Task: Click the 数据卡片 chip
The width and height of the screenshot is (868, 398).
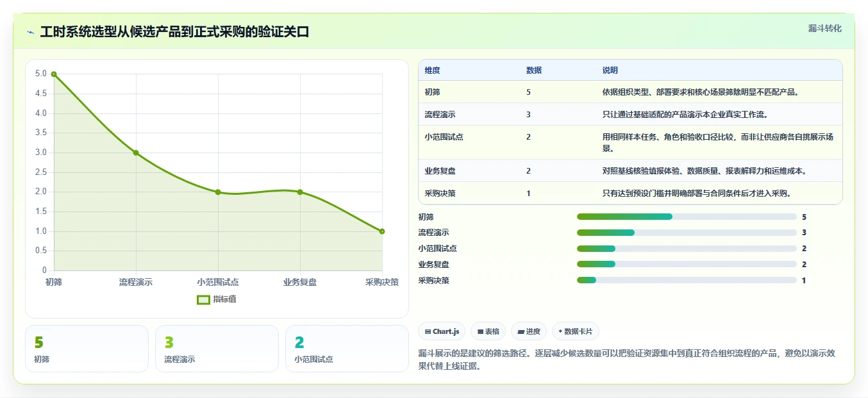Action: click(576, 331)
